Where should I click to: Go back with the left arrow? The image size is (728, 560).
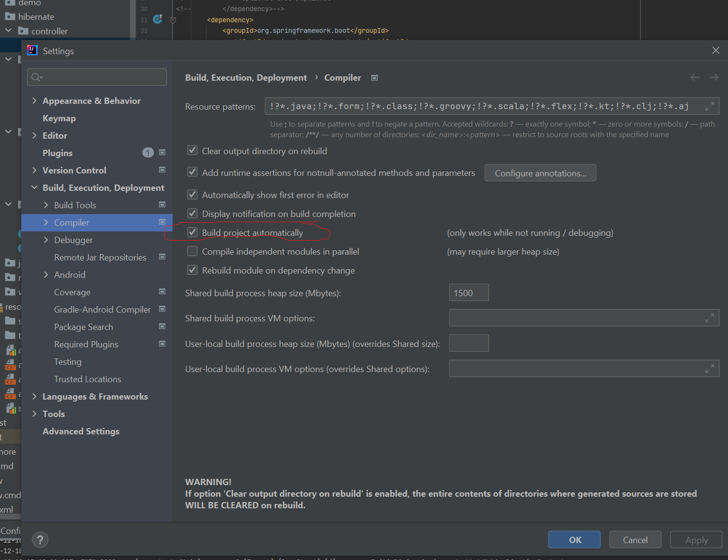tap(695, 77)
